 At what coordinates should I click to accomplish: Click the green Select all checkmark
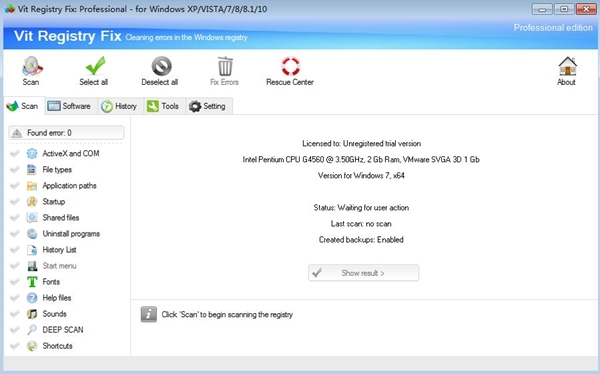click(x=95, y=66)
